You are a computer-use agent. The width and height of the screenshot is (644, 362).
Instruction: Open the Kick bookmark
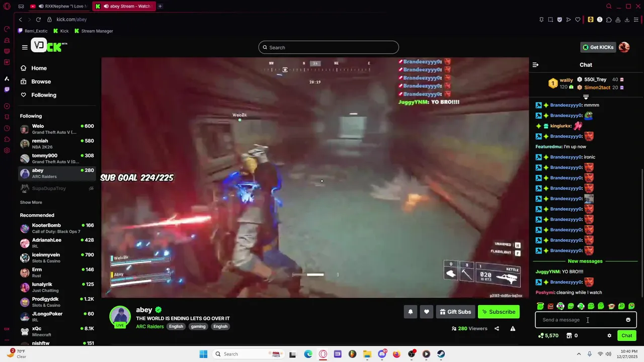(61, 31)
